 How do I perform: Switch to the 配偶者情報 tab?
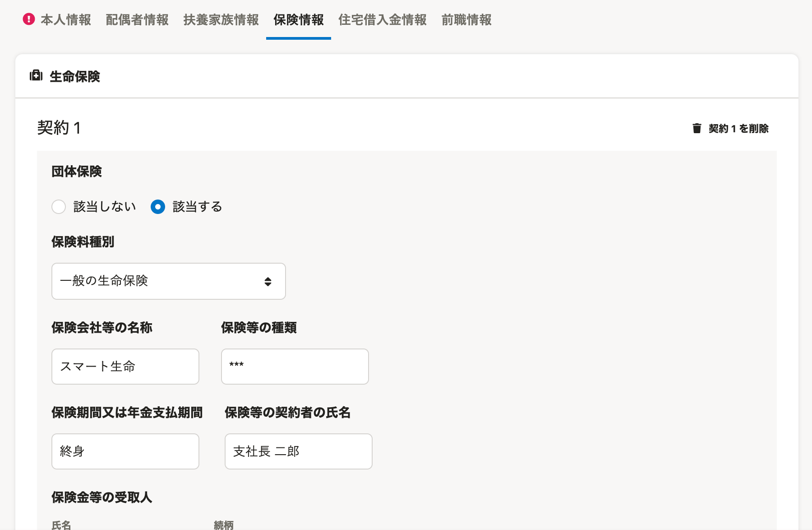137,20
